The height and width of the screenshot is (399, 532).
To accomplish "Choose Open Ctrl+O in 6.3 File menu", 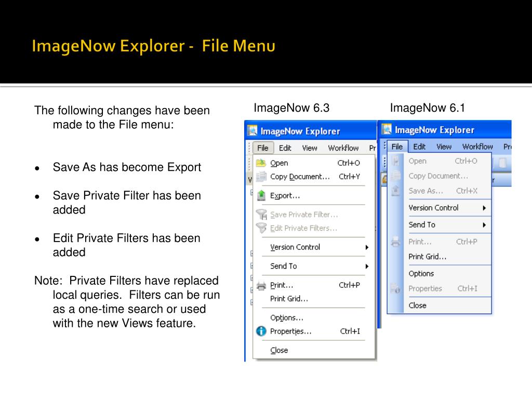I will [314, 163].
